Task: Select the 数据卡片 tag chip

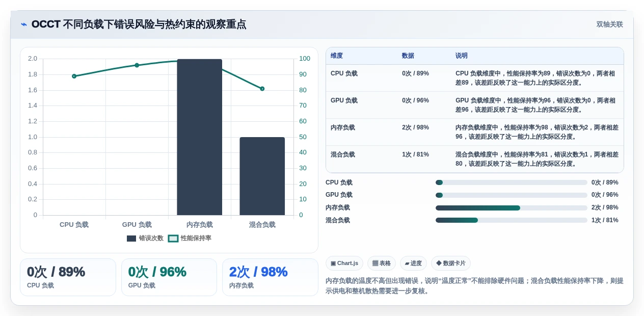Action: (x=451, y=264)
